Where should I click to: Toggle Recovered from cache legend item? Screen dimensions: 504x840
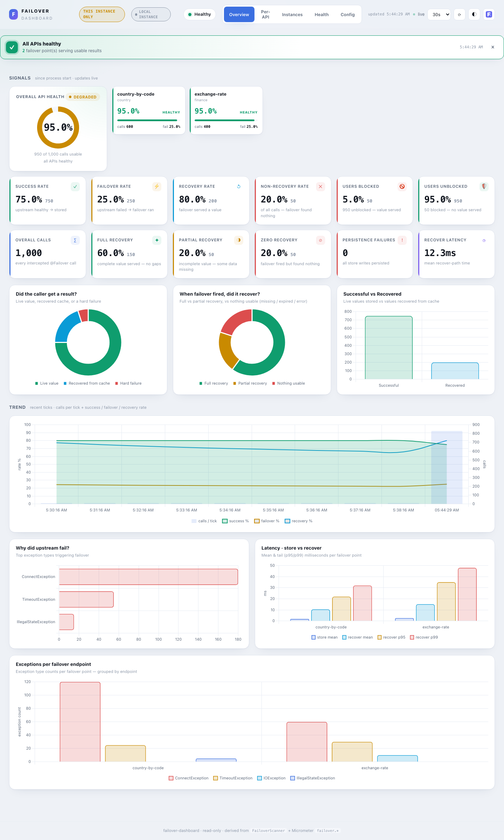pos(87,383)
